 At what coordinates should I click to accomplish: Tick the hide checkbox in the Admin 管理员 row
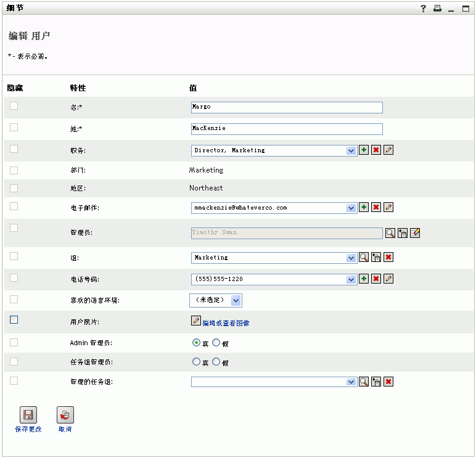pos(14,342)
